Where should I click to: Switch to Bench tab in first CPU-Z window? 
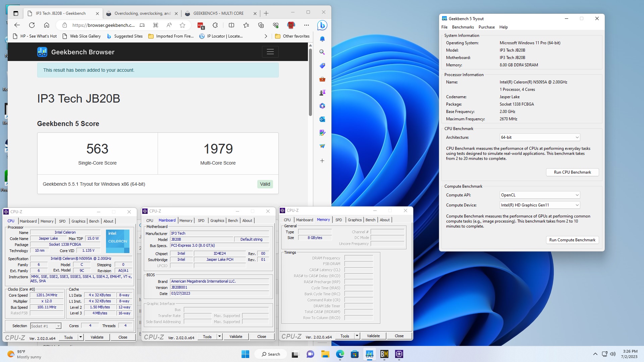(94, 221)
